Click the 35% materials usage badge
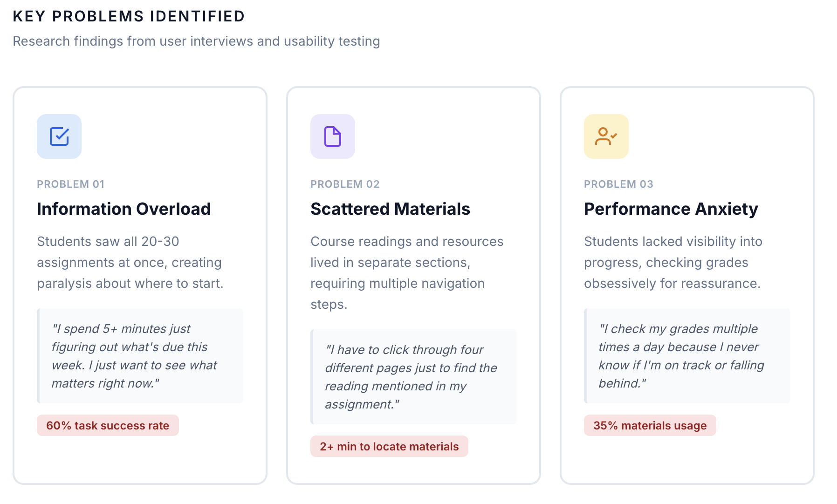837x504 pixels. (650, 425)
